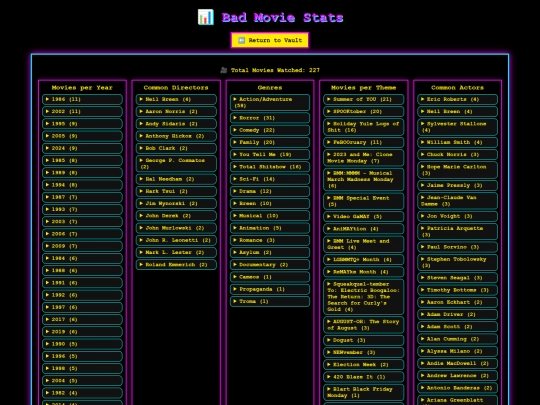Open the SPOOKtober (20) theme
Viewport: 540px width, 405px height.
[364, 112]
